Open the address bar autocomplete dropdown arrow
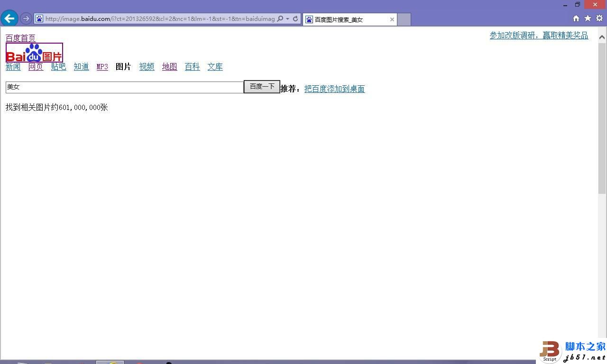Viewport: 607px width, 364px height. (x=288, y=19)
